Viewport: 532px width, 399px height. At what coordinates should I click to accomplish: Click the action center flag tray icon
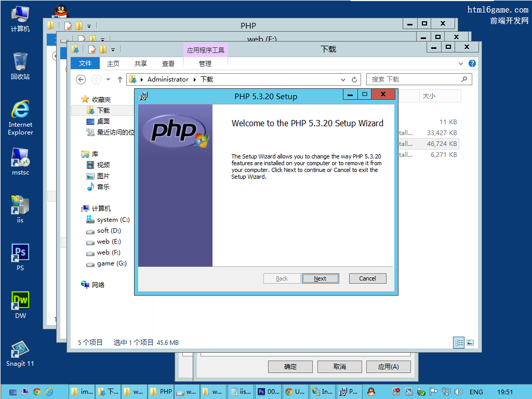tap(433, 392)
